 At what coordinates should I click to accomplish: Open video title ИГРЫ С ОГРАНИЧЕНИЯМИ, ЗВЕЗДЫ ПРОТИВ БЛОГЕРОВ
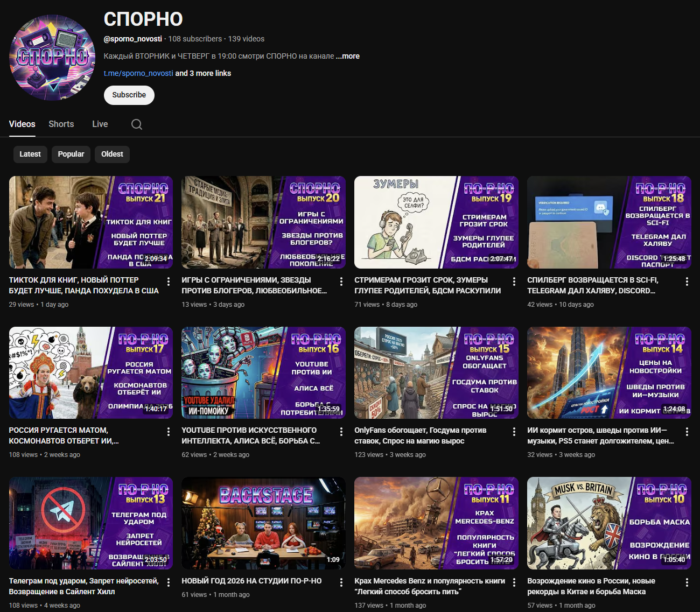tap(254, 285)
